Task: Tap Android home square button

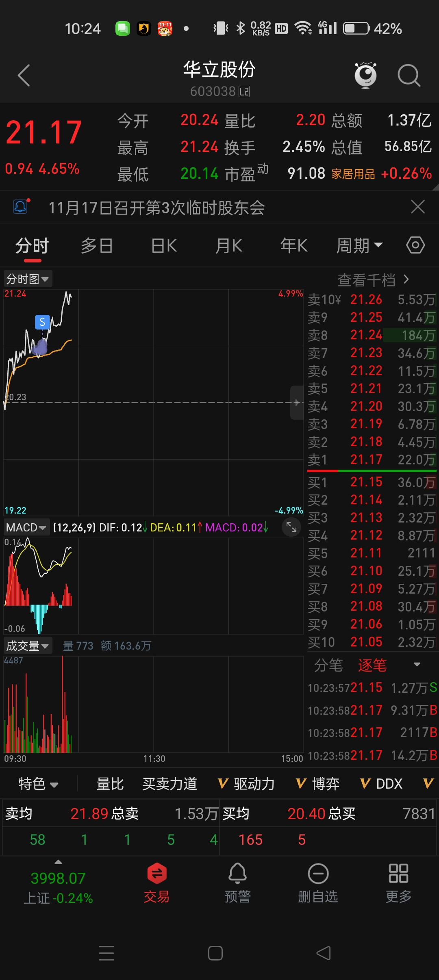Action: pos(215,953)
